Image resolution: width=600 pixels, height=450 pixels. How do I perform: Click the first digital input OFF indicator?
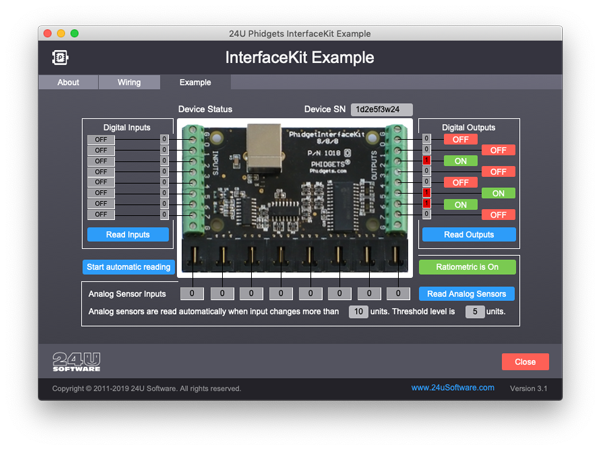(101, 139)
